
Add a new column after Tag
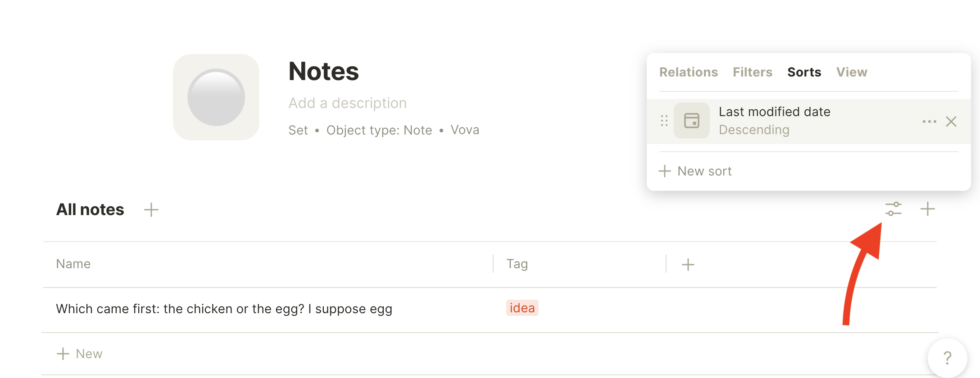pos(688,265)
